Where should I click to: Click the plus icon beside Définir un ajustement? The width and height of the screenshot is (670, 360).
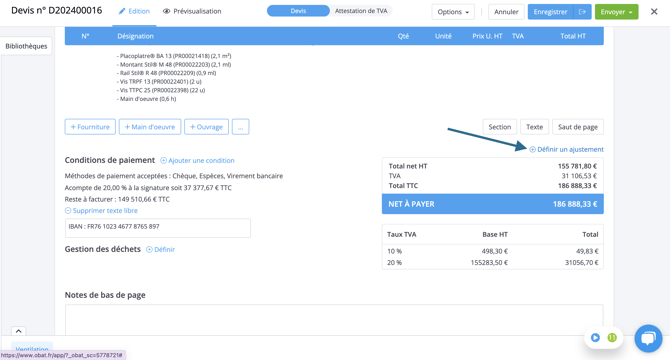click(532, 149)
